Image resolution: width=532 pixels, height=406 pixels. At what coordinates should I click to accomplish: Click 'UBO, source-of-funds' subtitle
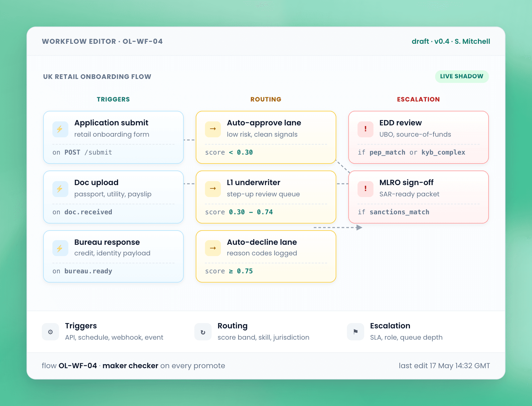point(415,134)
